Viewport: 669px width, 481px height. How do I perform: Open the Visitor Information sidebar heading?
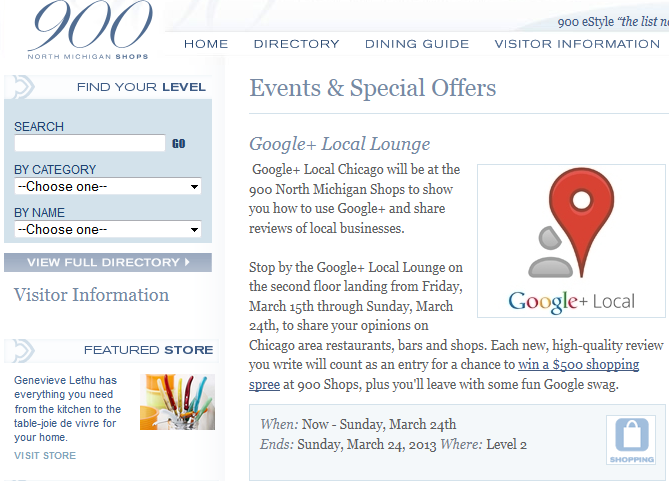pos(91,294)
